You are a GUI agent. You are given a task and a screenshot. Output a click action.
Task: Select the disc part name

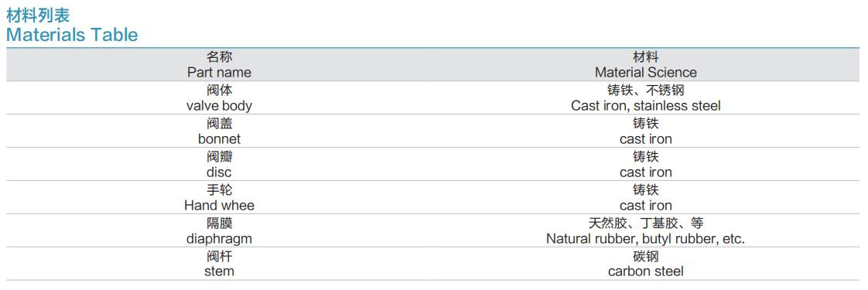point(219,172)
